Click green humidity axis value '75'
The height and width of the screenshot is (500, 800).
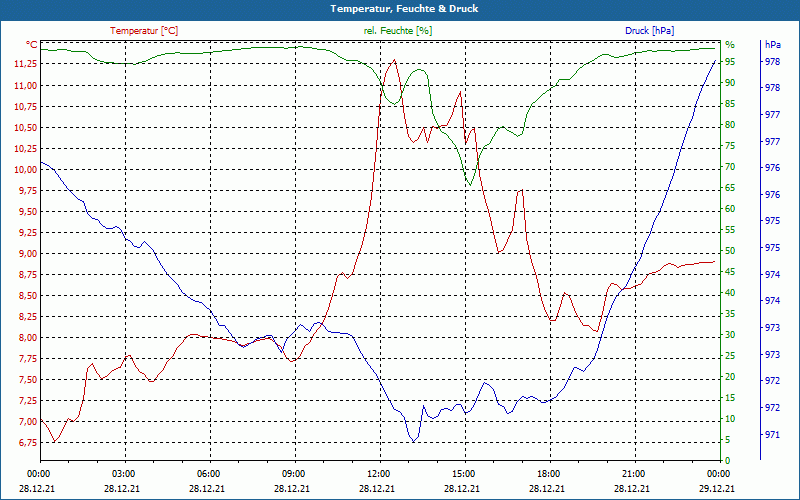pos(730,146)
